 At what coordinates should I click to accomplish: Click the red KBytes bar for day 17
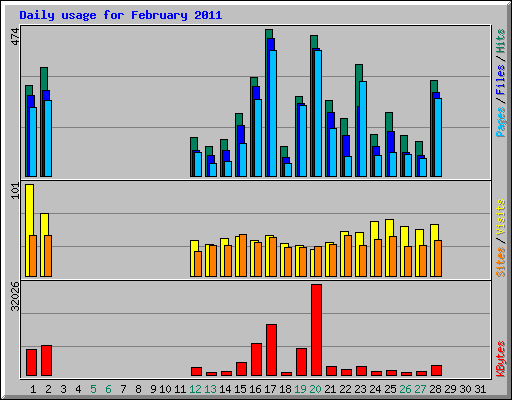click(271, 350)
